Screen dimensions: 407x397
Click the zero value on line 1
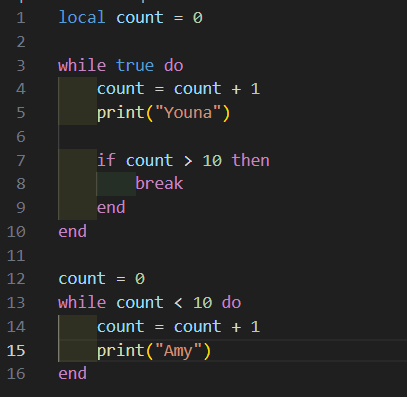(x=198, y=17)
